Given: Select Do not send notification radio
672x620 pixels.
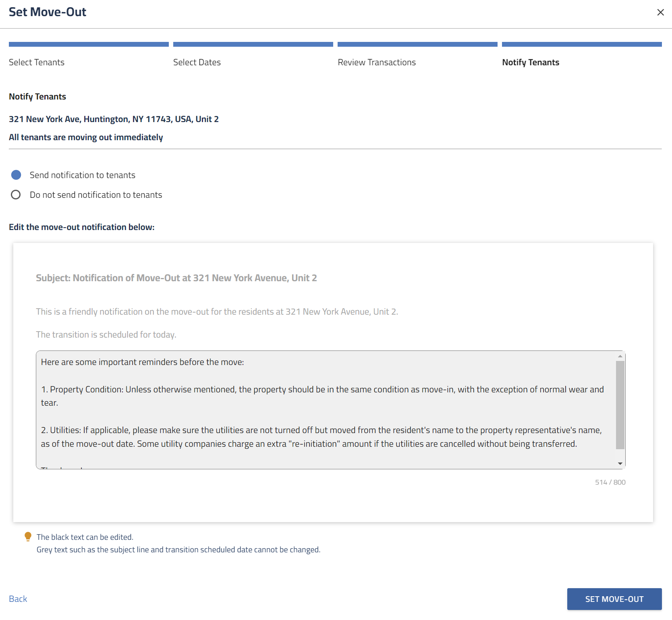Looking at the screenshot, I should (16, 195).
